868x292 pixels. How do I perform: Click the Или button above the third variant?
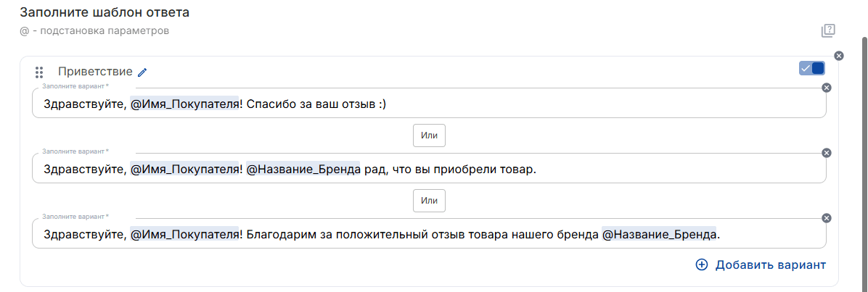(429, 201)
